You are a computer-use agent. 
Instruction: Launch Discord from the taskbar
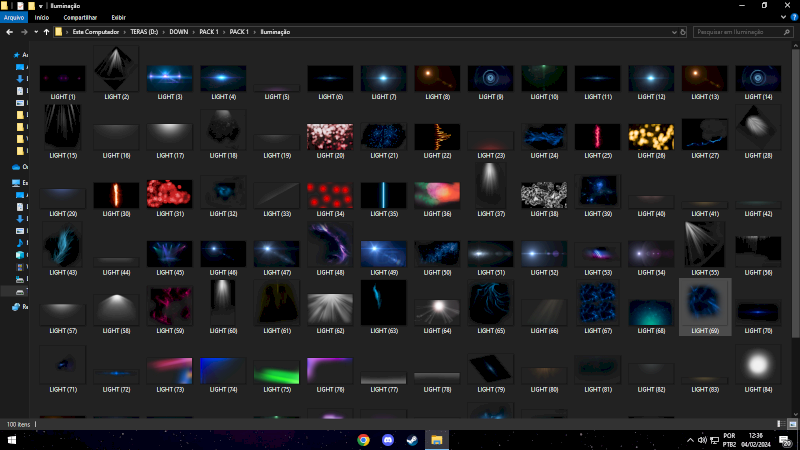pos(388,439)
